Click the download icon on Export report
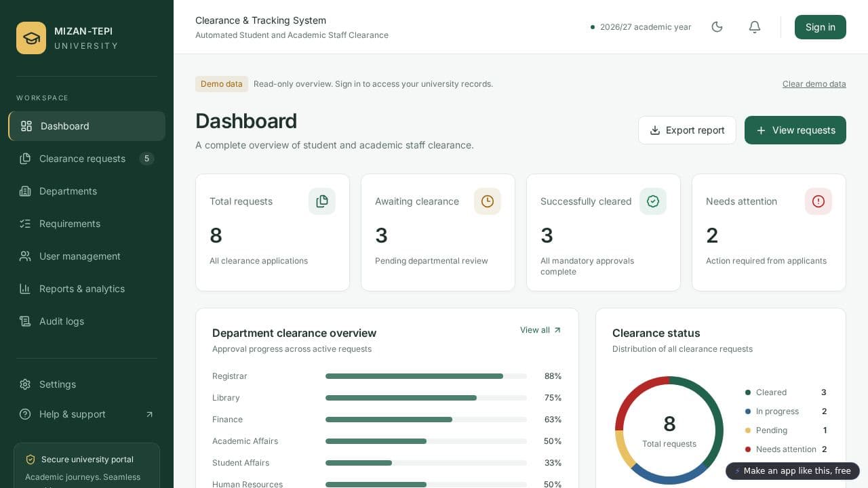 click(x=655, y=130)
